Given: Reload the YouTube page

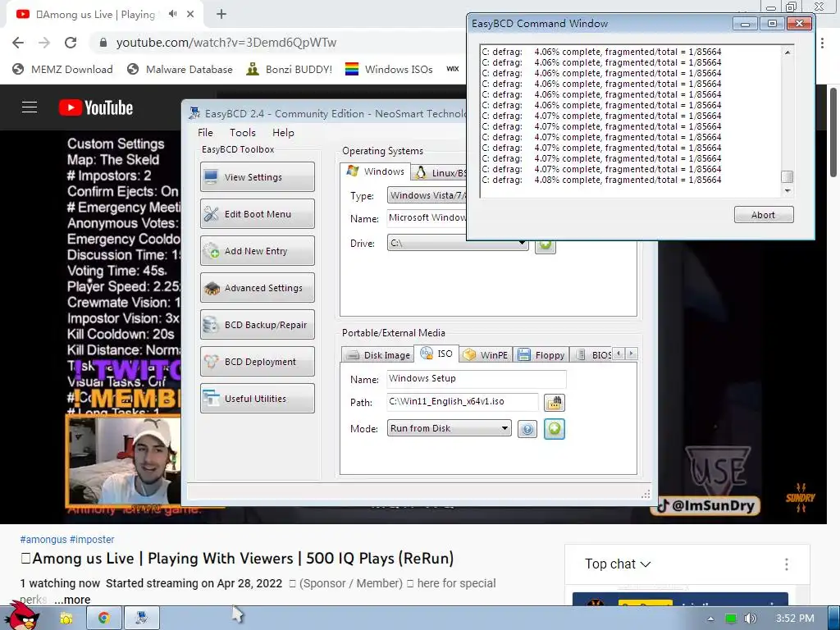Looking at the screenshot, I should (x=71, y=43).
